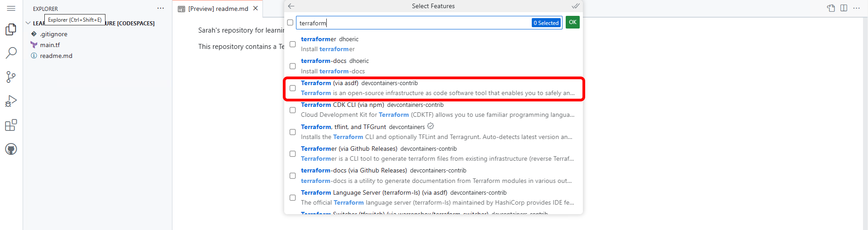Open the Search view in activity bar

tap(11, 53)
